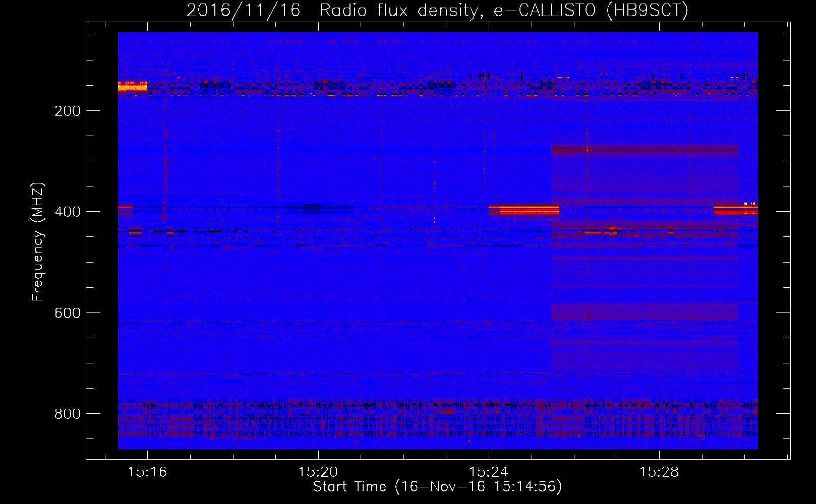The width and height of the screenshot is (816, 504).
Task: Click the 600 frequency tick label
Action: pyautogui.click(x=67, y=313)
